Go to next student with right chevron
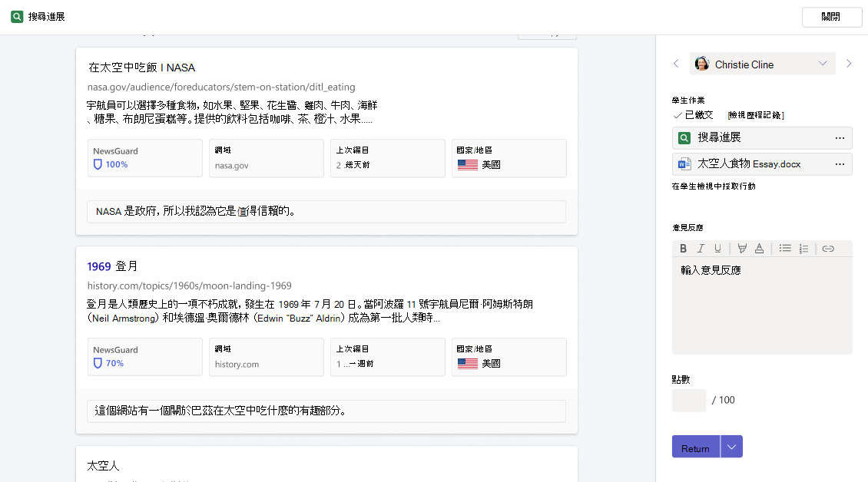 (x=849, y=64)
